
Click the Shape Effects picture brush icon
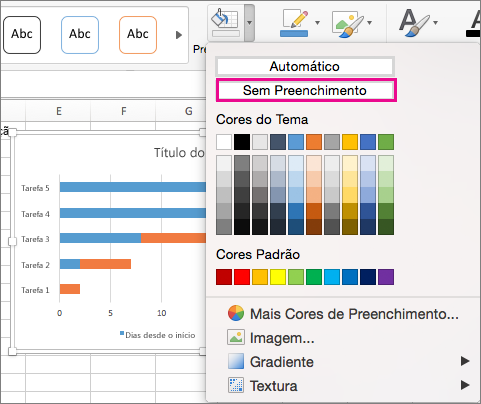click(348, 23)
